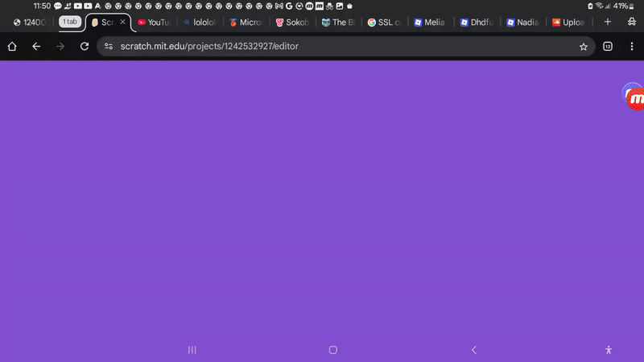Tap the Android recent apps button
The width and height of the screenshot is (644, 362).
click(x=192, y=350)
